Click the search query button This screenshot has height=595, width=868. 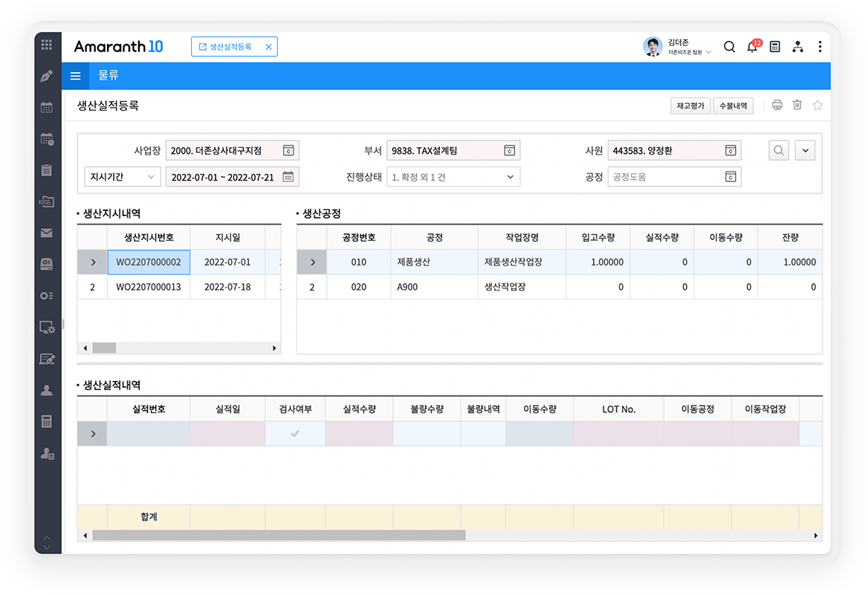pyautogui.click(x=779, y=151)
